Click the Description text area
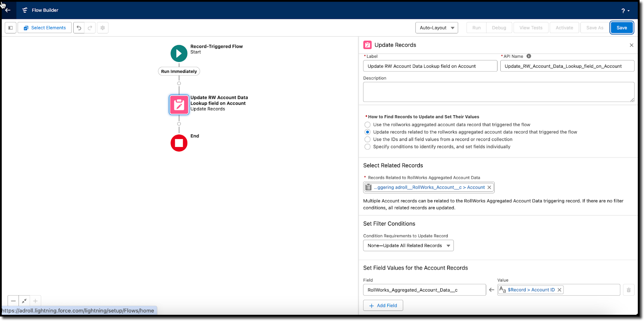The image size is (644, 321). [x=498, y=92]
